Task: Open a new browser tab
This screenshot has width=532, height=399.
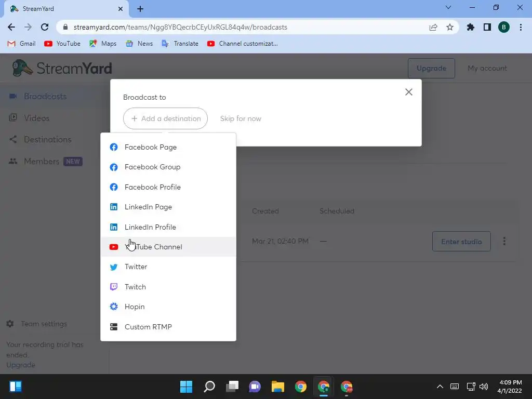Action: (x=140, y=9)
